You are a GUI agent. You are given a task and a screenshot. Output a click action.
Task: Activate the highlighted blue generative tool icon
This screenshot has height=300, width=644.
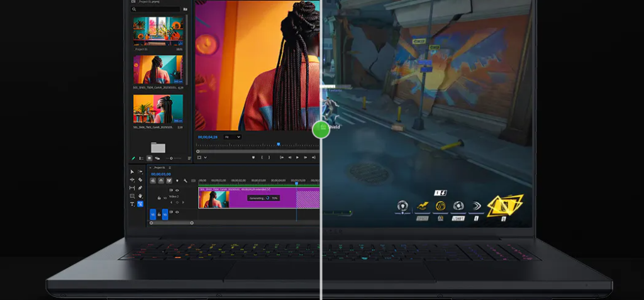click(140, 204)
